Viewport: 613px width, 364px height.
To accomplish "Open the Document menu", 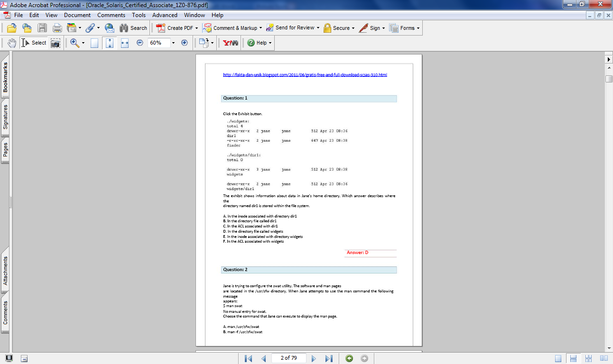I will [77, 15].
